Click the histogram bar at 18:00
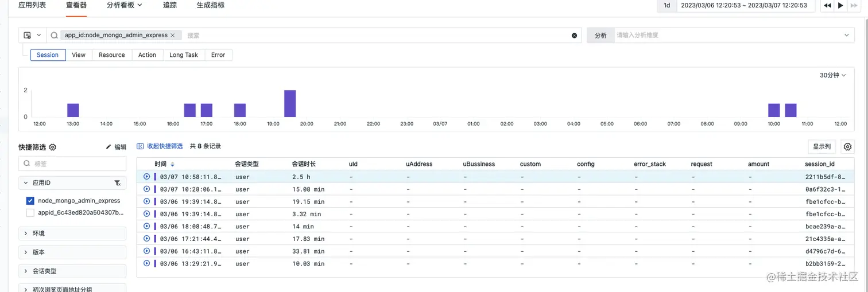The width and height of the screenshot is (868, 292). coord(240,110)
